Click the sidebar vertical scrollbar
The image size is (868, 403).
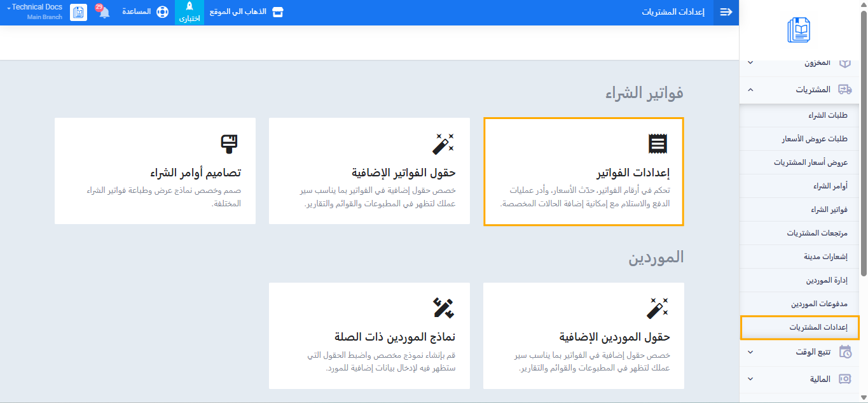pos(864,146)
